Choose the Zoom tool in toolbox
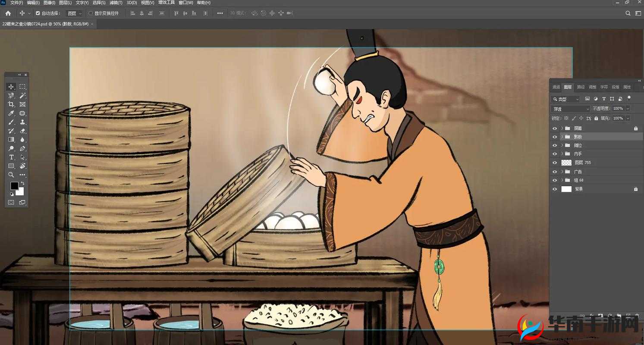This screenshot has width=644, height=345. pyautogui.click(x=11, y=175)
